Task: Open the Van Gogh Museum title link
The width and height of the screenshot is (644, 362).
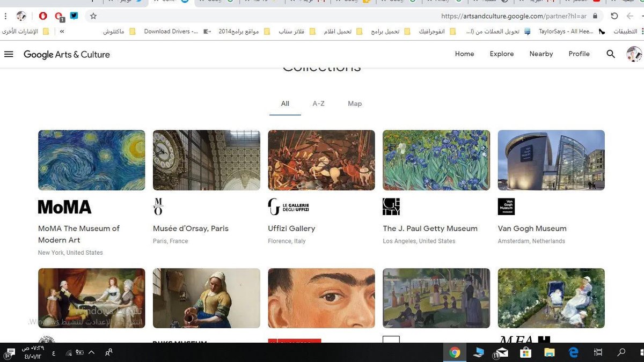Action: tap(532, 228)
